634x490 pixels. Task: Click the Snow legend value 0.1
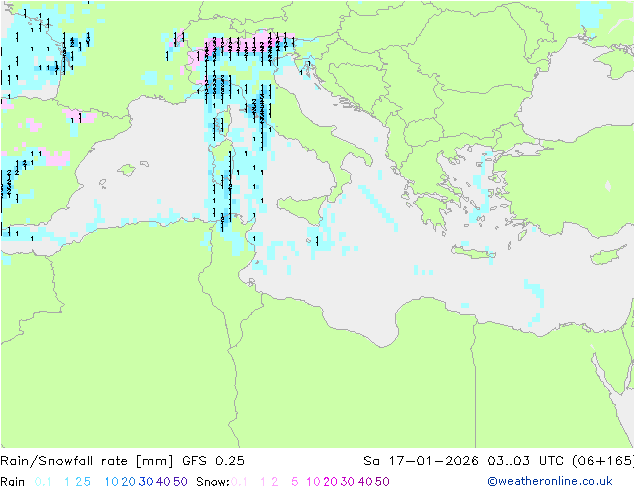pos(239,482)
